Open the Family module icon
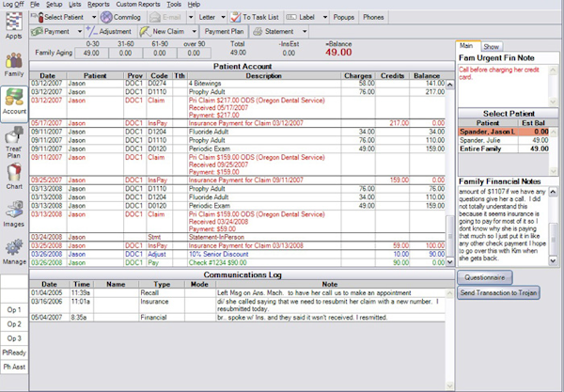 coord(14,60)
